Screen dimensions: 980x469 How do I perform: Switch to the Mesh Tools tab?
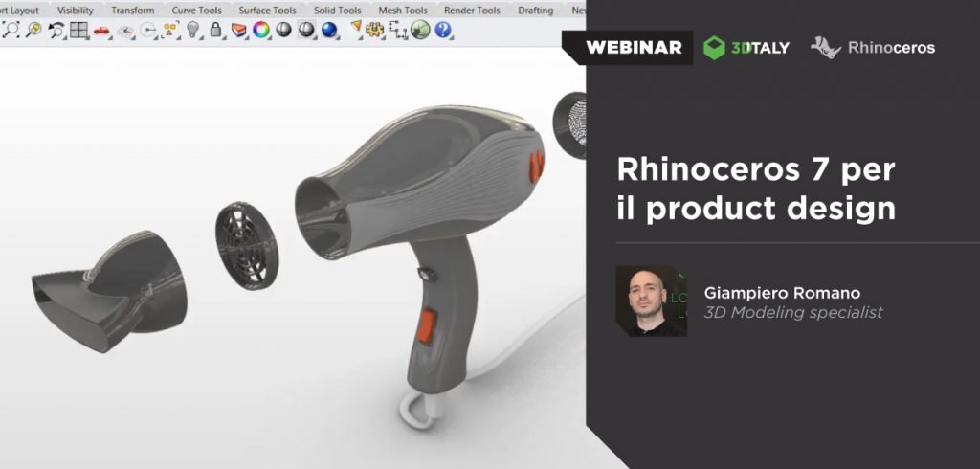click(x=403, y=10)
